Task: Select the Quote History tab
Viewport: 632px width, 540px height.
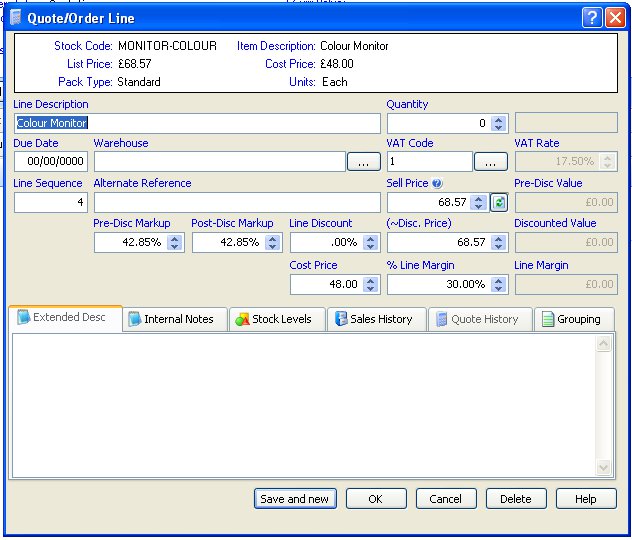Action: [480, 320]
